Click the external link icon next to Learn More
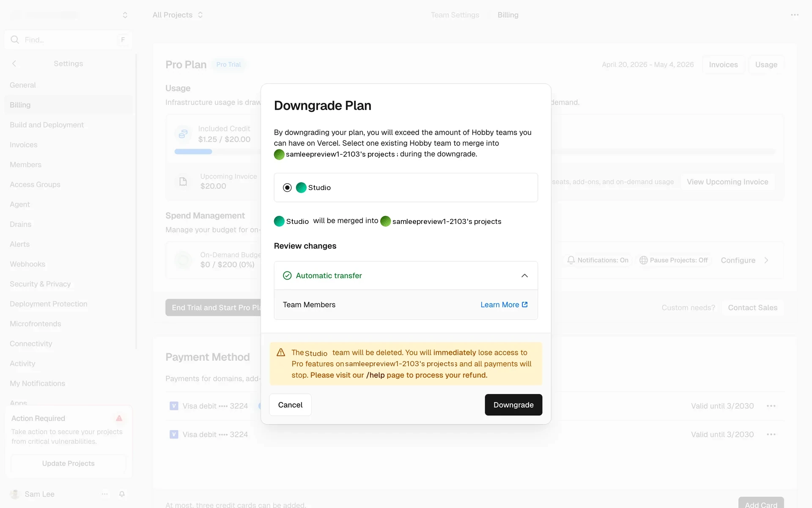 point(525,305)
